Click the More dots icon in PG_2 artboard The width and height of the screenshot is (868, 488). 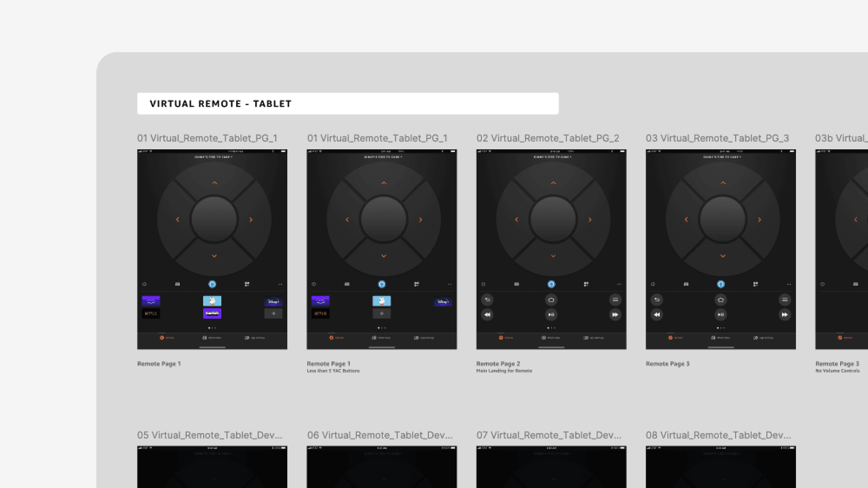tap(619, 284)
